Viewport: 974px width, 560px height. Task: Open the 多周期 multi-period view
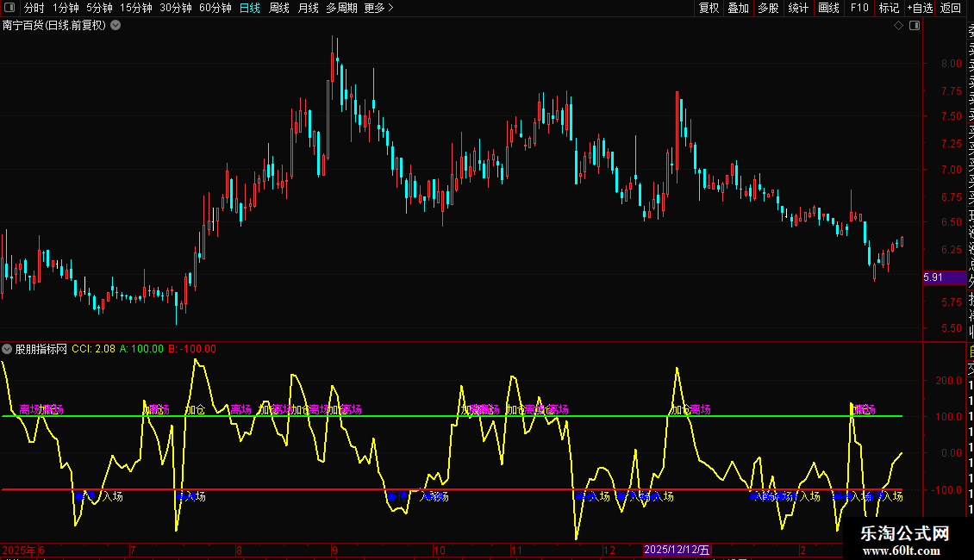coord(343,8)
